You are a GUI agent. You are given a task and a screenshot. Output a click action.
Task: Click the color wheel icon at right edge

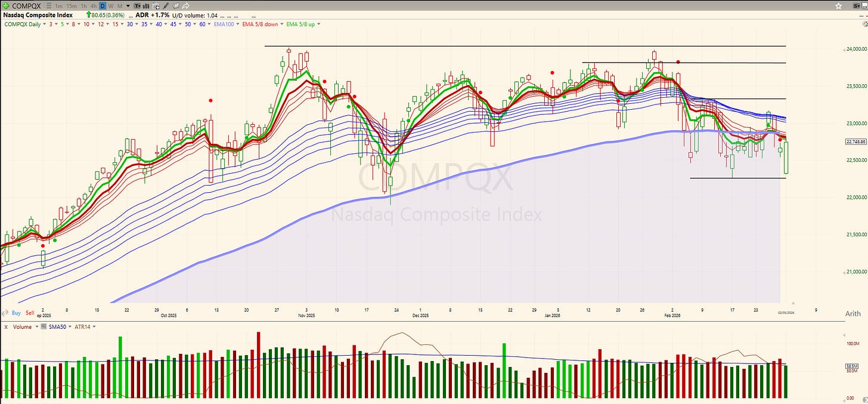[864, 23]
